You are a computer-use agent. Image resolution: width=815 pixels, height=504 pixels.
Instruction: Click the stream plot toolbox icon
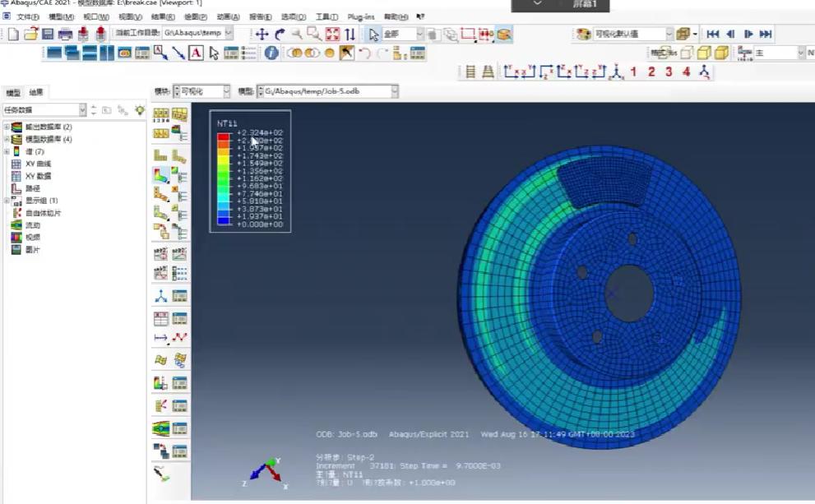(x=160, y=428)
